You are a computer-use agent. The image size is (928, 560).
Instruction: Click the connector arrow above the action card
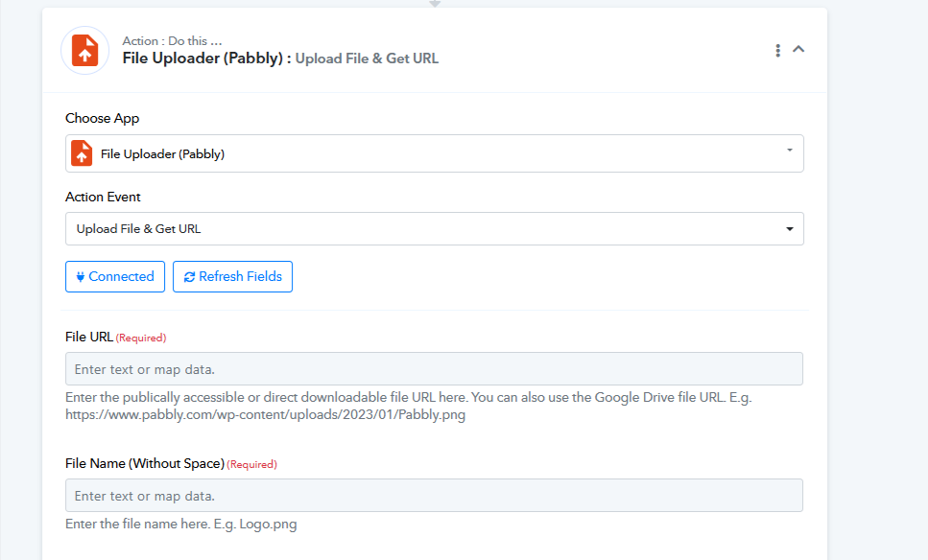[435, 4]
